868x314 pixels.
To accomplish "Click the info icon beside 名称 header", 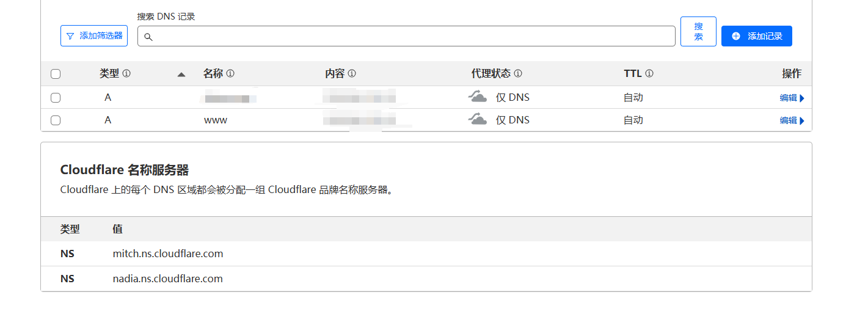I will pyautogui.click(x=230, y=73).
